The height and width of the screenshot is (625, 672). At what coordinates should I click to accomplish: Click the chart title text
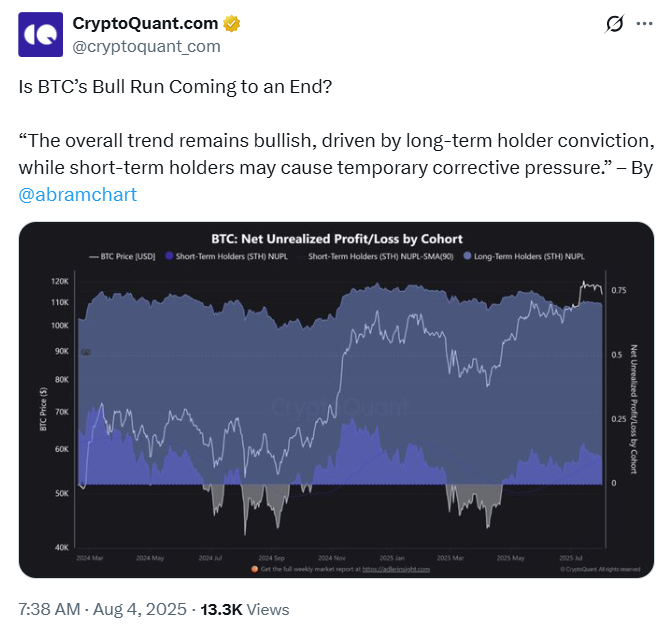point(335,240)
